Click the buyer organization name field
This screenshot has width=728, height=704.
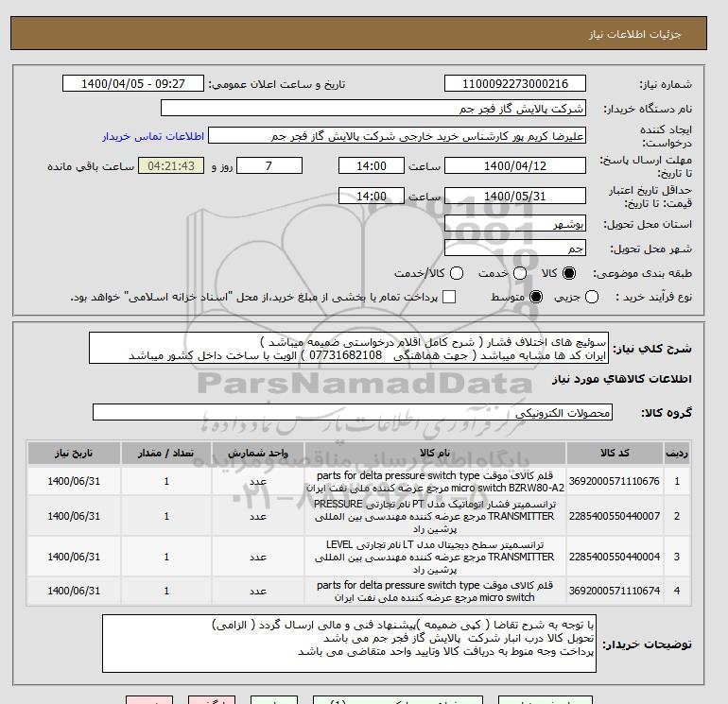click(x=373, y=108)
